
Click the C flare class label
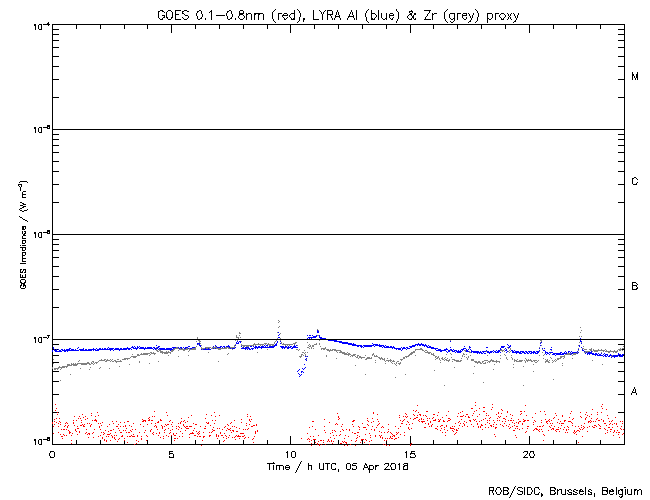pos(635,182)
